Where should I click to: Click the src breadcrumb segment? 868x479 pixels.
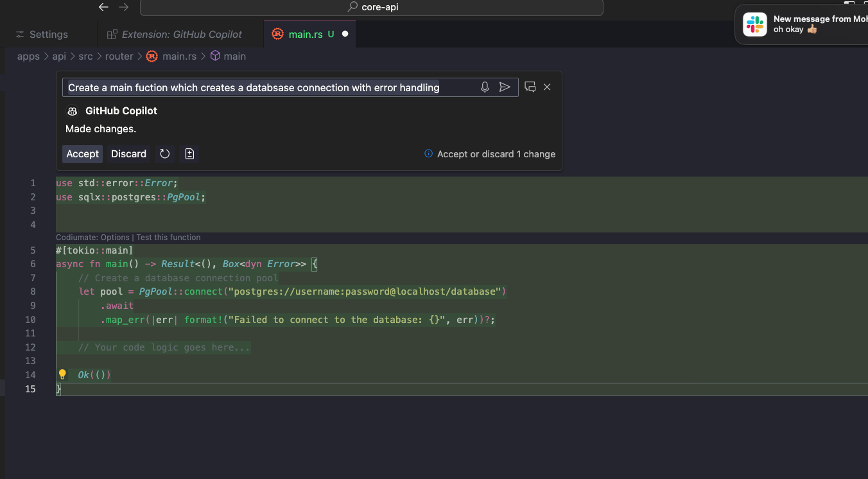(85, 57)
